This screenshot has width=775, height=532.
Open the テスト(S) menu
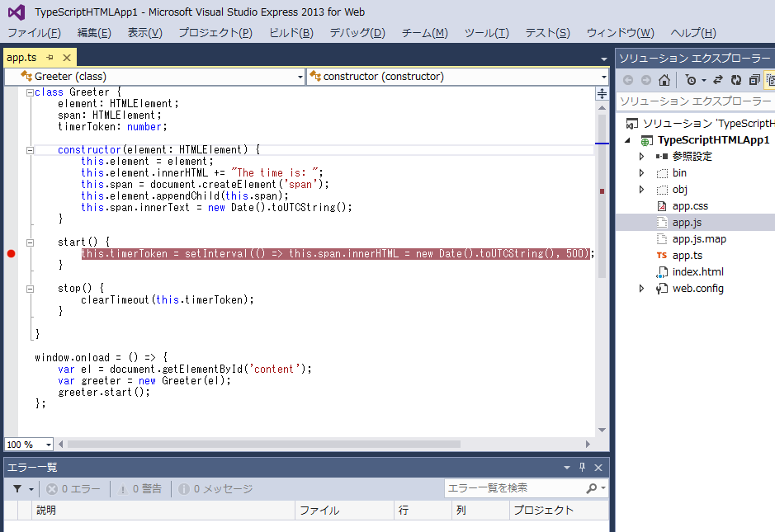pyautogui.click(x=548, y=33)
